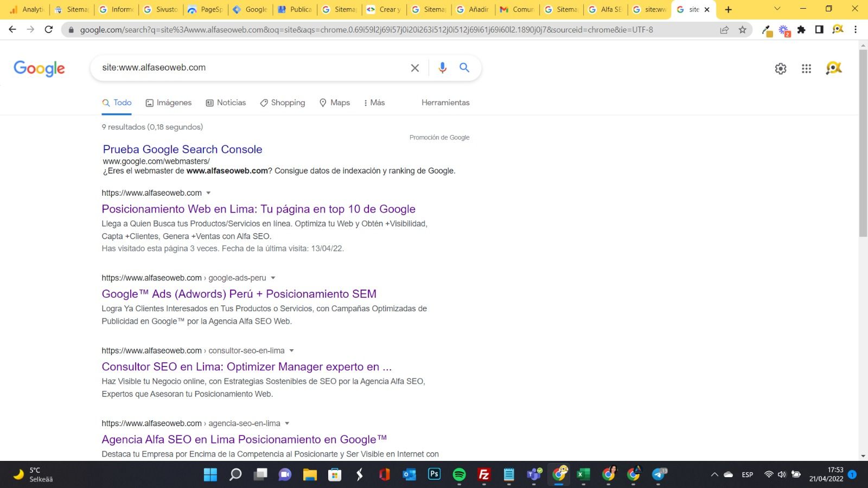Image resolution: width=868 pixels, height=488 pixels.
Task: Switch to the Noticias results tab
Action: point(226,102)
